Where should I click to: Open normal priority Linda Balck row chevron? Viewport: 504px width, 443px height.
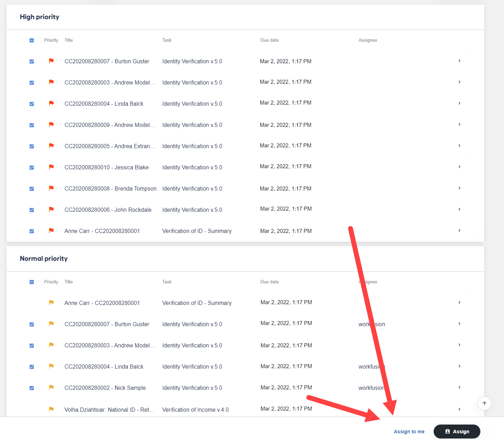(459, 366)
